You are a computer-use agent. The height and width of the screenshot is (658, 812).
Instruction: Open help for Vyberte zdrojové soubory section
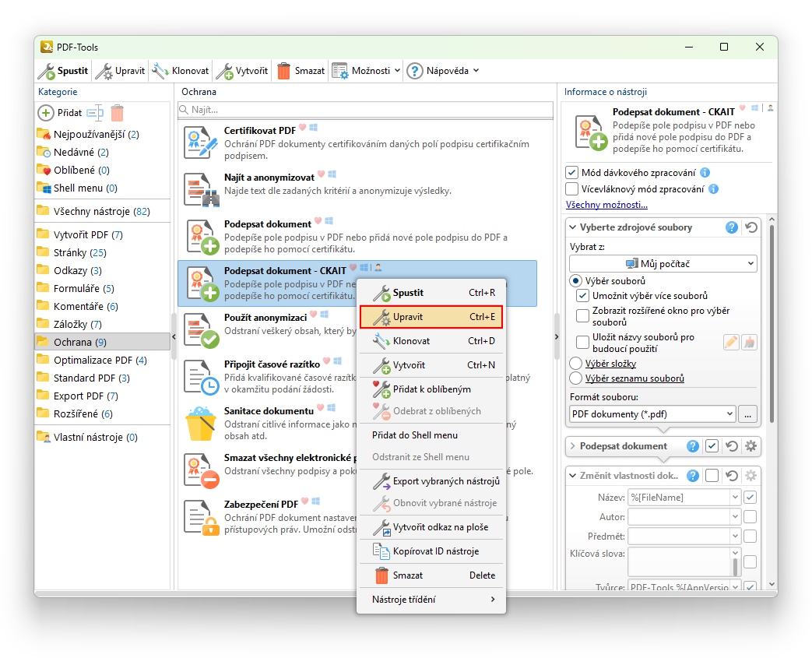(x=731, y=227)
